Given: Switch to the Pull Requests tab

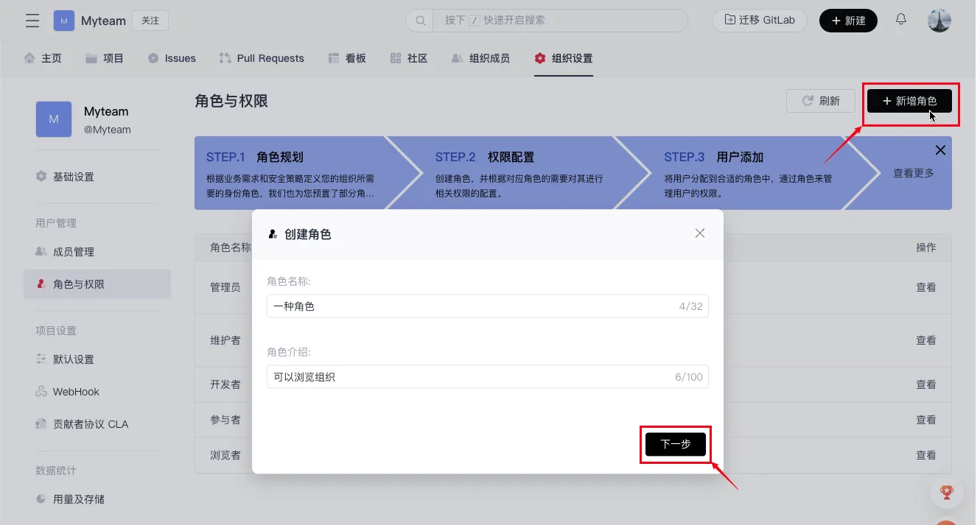Looking at the screenshot, I should point(262,58).
